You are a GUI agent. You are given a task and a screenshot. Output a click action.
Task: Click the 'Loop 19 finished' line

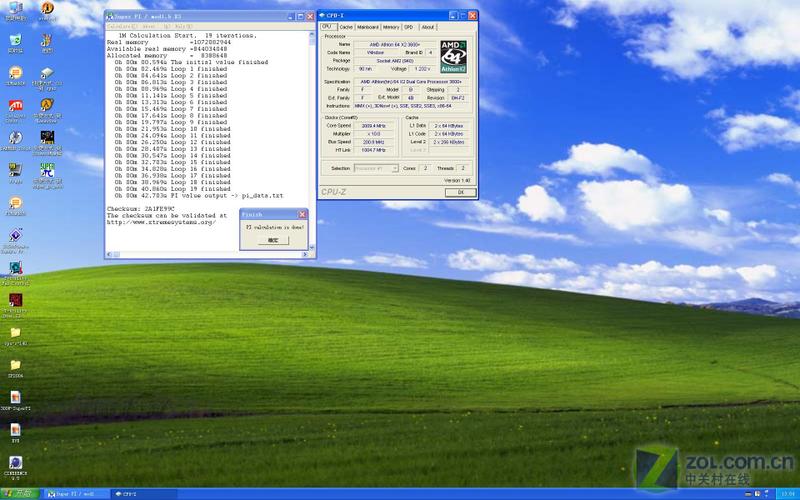[x=171, y=189]
